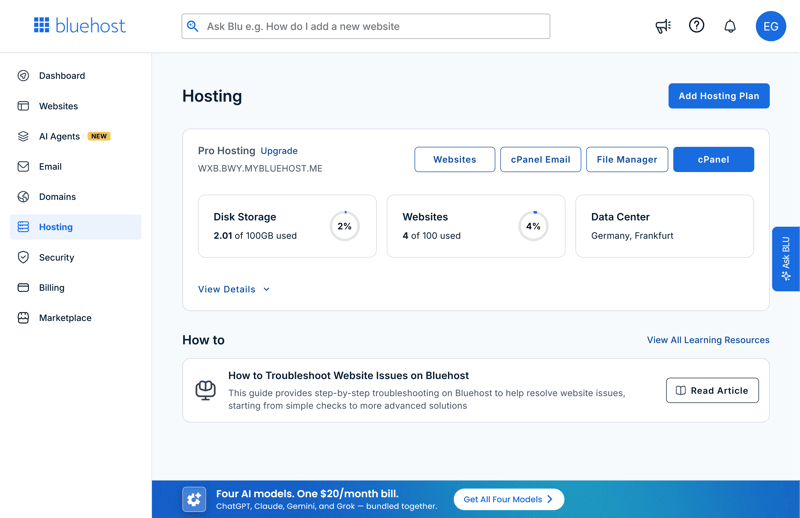Open the File Manager
Screen dimensions: 800x518
[627, 159]
